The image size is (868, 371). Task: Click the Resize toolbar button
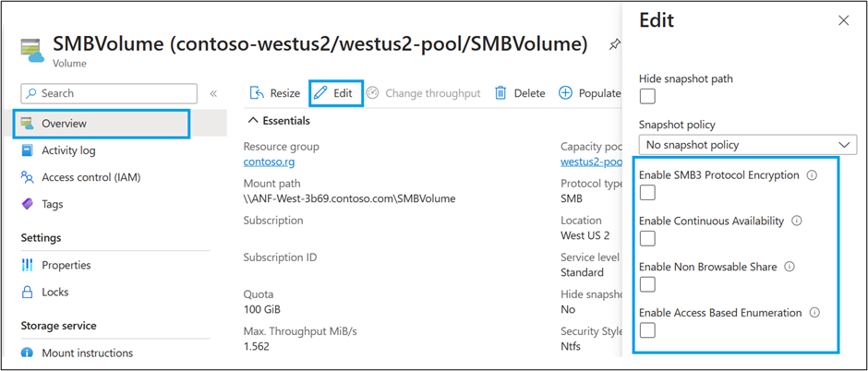coord(274,93)
